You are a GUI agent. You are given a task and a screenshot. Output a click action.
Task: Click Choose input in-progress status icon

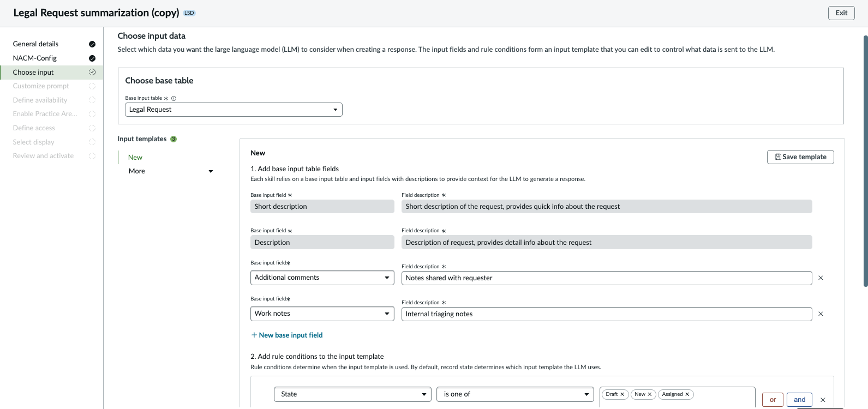click(x=92, y=72)
